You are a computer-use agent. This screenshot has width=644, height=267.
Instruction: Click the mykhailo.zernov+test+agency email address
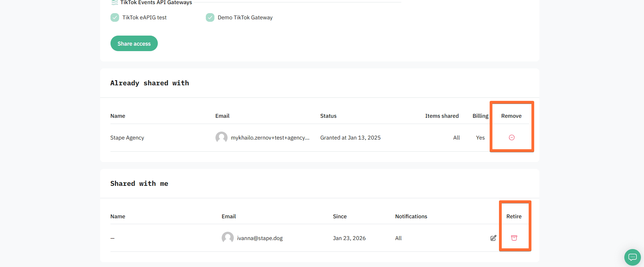(270, 137)
